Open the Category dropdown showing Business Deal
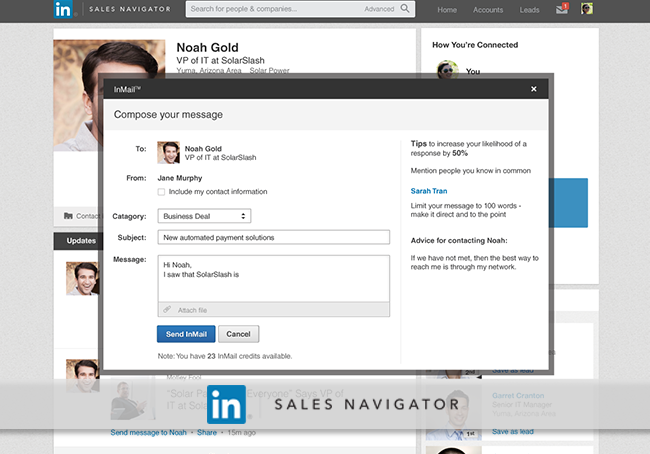This screenshot has height=454, width=650. tap(203, 215)
